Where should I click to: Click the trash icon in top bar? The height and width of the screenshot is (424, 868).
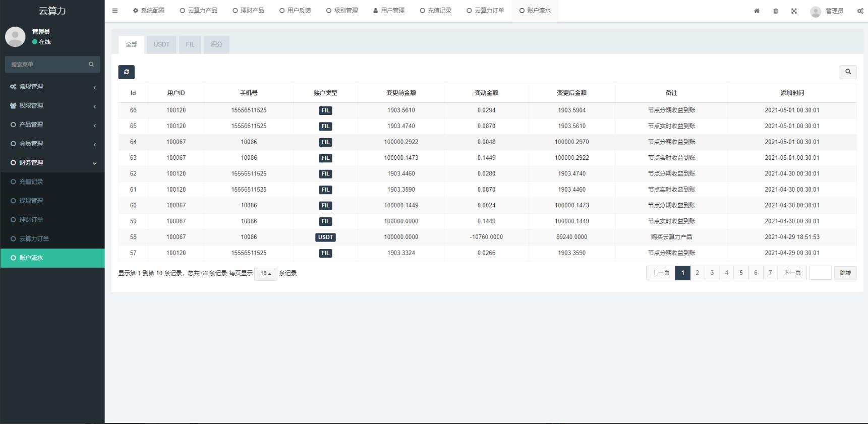point(775,11)
